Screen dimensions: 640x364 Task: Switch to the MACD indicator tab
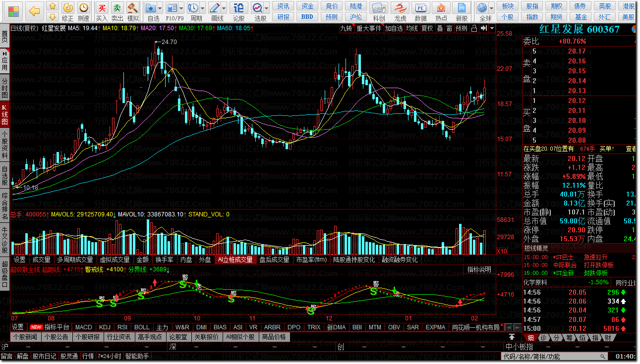coord(83,327)
